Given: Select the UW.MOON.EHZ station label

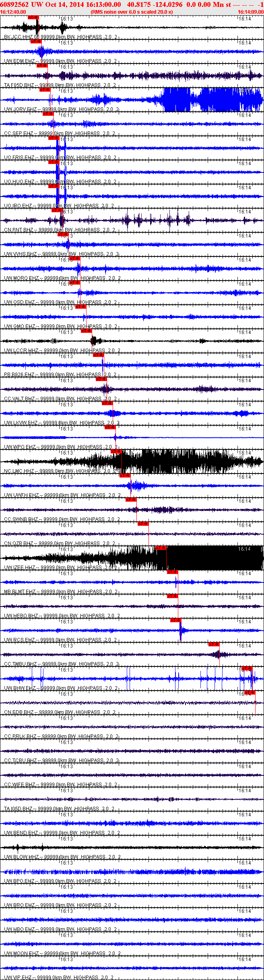Looking at the screenshot, I should [21, 953].
